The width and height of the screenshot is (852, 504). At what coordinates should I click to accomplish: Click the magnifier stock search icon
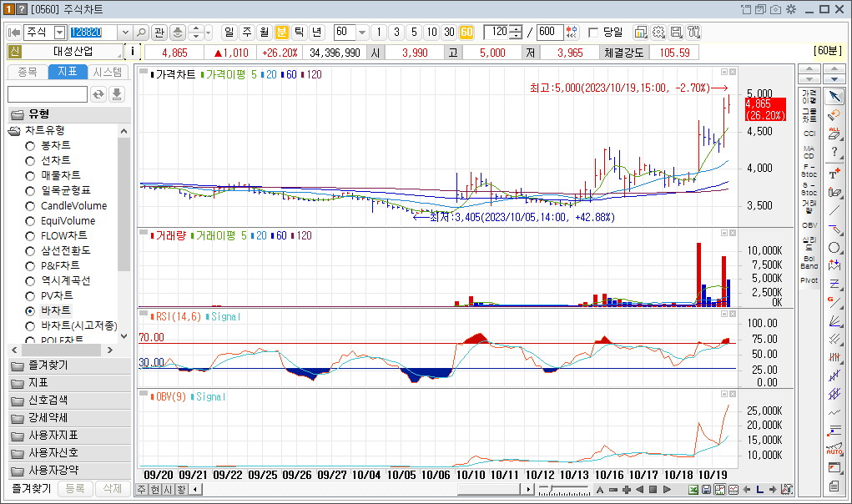pyautogui.click(x=141, y=32)
